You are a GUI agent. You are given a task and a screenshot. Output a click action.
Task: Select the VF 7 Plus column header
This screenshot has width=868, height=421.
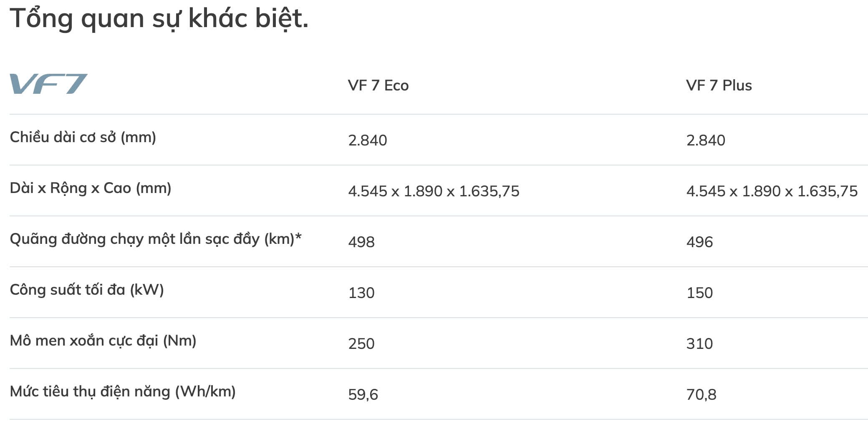point(719,85)
